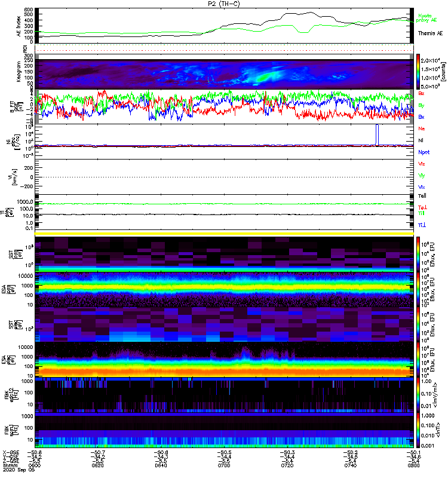448x478 pixels.
Task: Click the ESA electrons Eflux color bar
Action: click(418, 360)
